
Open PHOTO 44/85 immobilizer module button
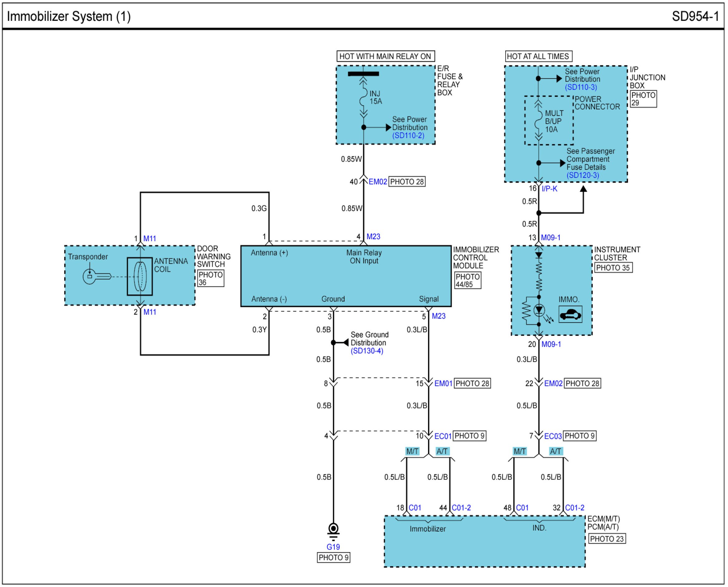(467, 280)
